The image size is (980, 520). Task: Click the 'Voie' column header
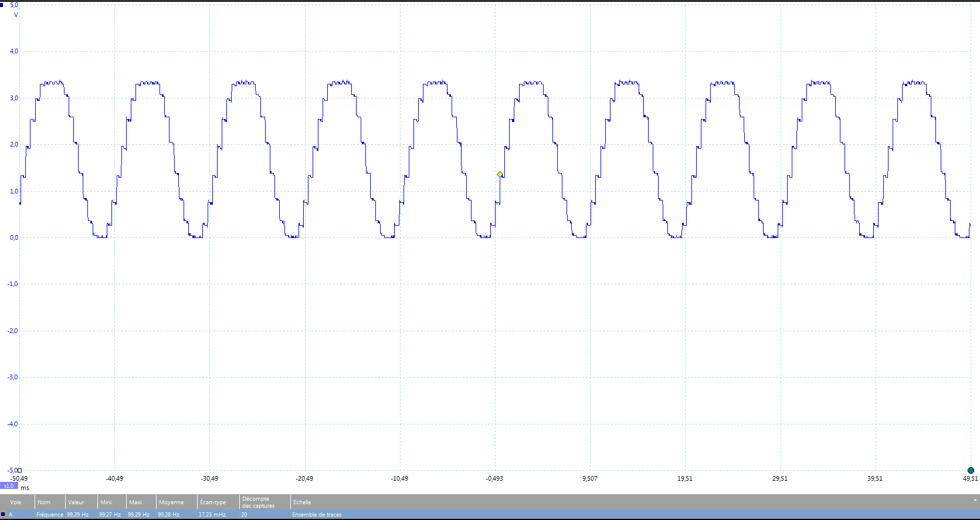click(x=15, y=502)
